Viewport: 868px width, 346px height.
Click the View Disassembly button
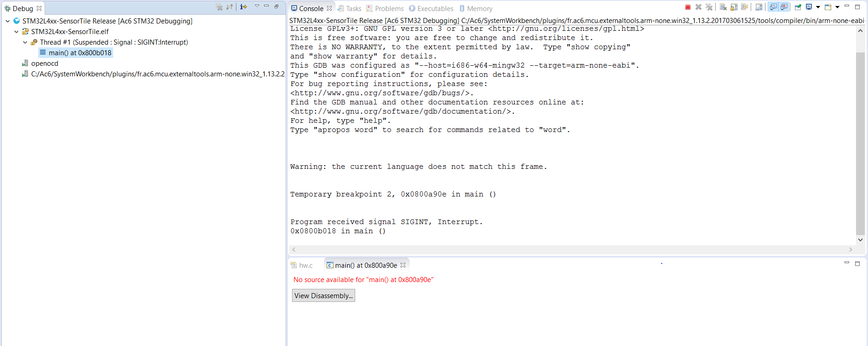[x=323, y=295]
